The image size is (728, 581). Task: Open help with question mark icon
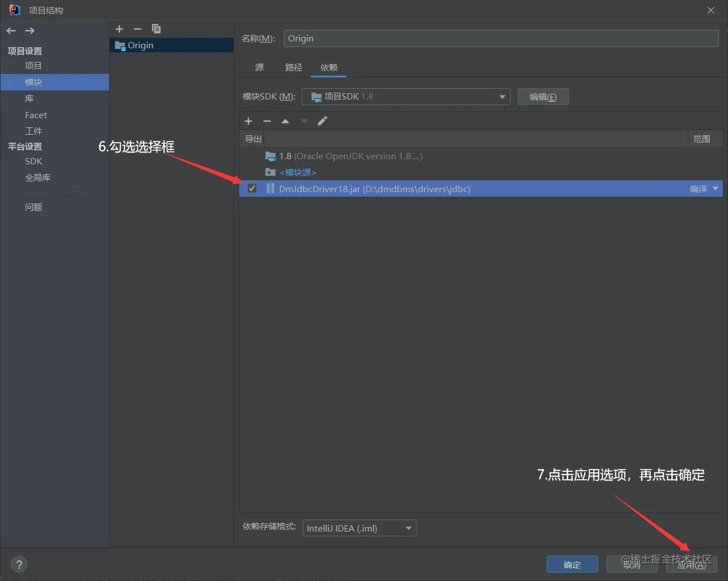[19, 565]
